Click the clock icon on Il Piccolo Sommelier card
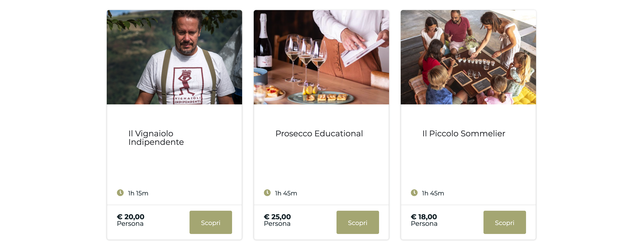644x251 pixels. pyautogui.click(x=414, y=193)
